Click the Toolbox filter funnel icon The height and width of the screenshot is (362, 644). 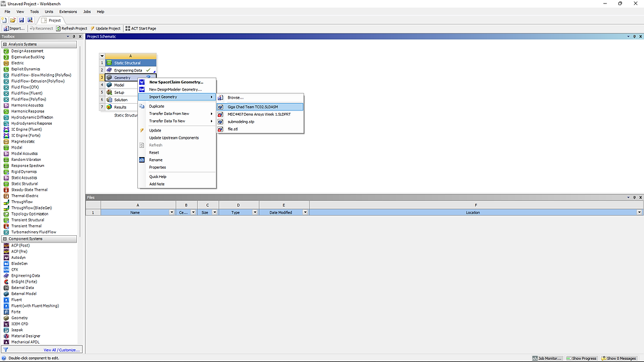pyautogui.click(x=6, y=350)
